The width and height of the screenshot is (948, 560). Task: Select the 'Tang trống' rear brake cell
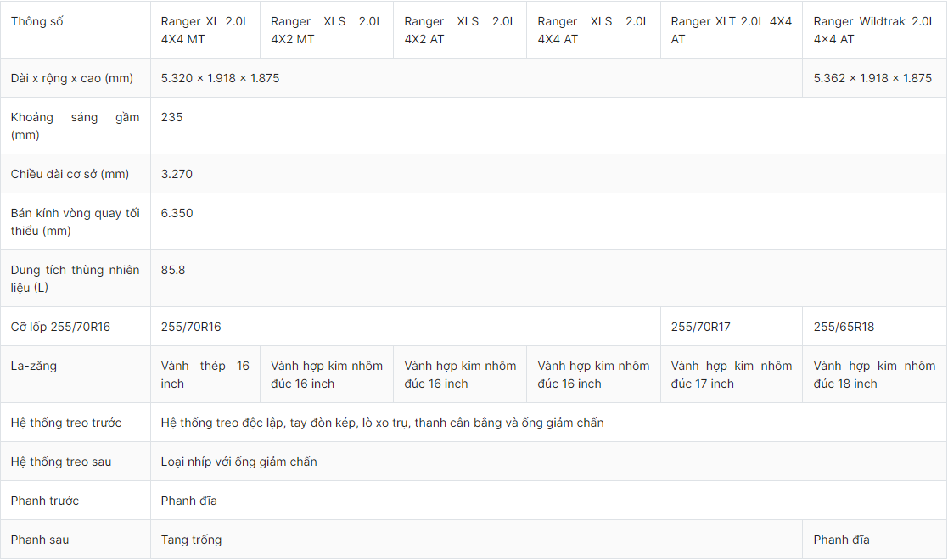click(x=191, y=540)
